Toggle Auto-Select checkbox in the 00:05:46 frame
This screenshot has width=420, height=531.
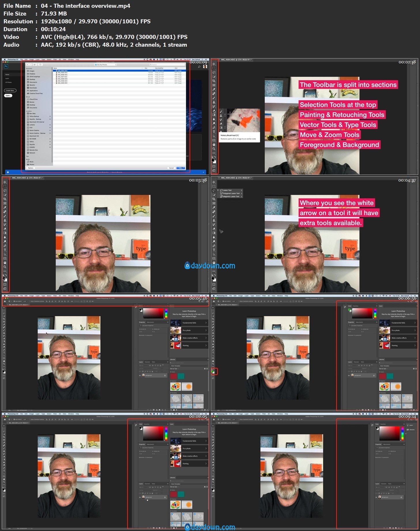point(14,301)
